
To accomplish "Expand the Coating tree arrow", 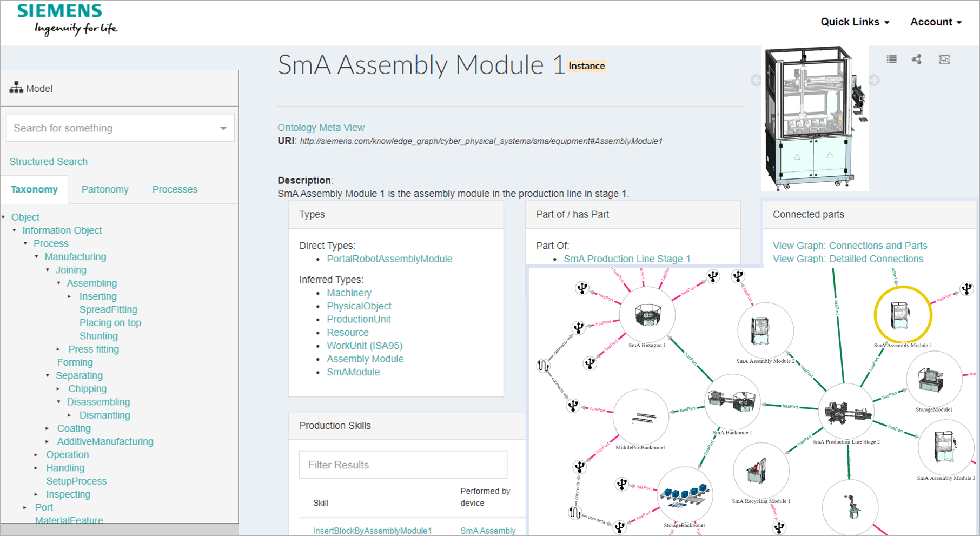I will [48, 428].
